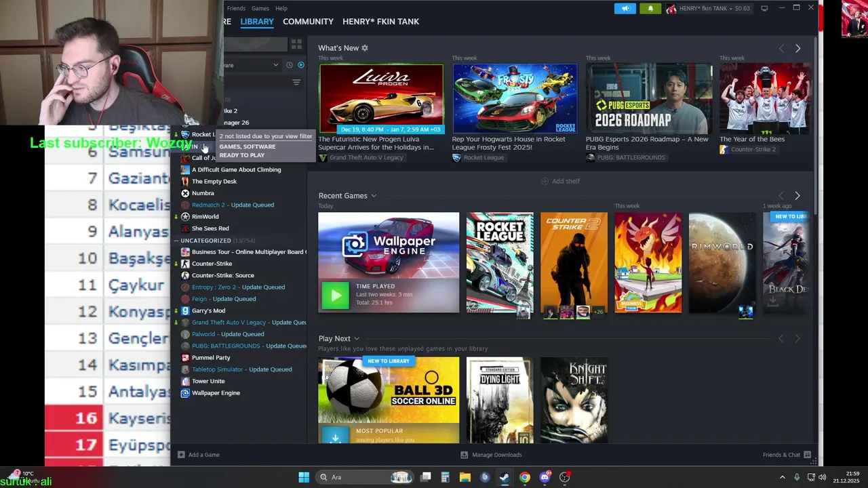Select She Sees Red in library
868x488 pixels.
[210, 228]
